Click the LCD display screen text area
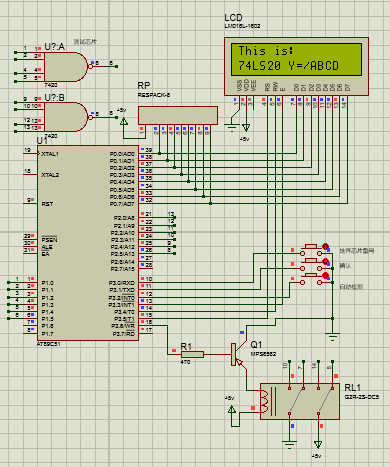This screenshot has width=390, height=467. [x=297, y=59]
